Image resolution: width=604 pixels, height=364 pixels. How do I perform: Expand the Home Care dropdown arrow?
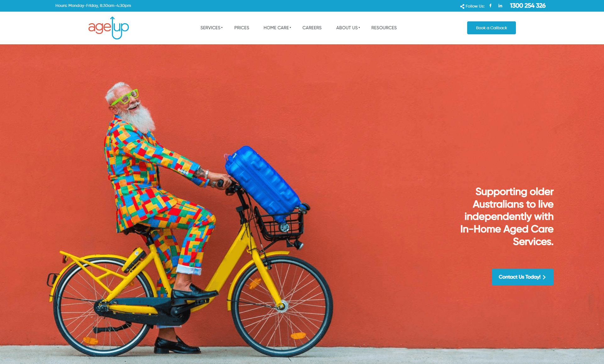click(290, 28)
